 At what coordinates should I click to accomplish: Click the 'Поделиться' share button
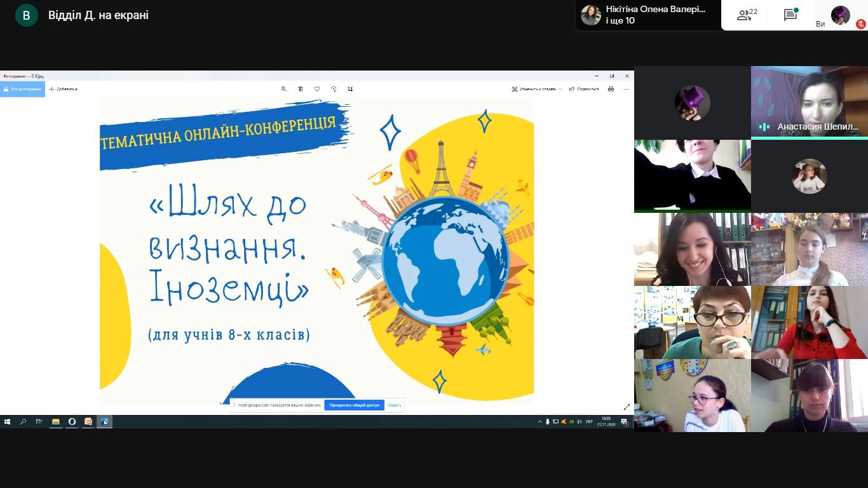point(584,89)
